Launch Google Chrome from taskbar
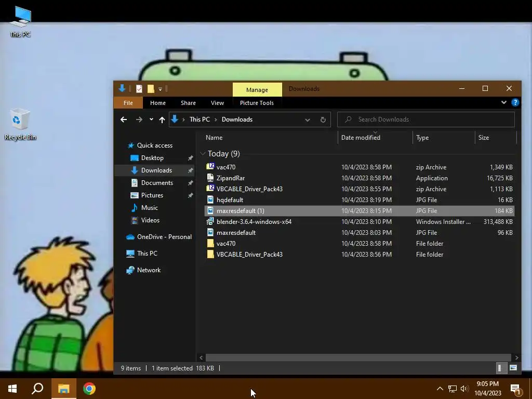532x399 pixels. pos(89,389)
